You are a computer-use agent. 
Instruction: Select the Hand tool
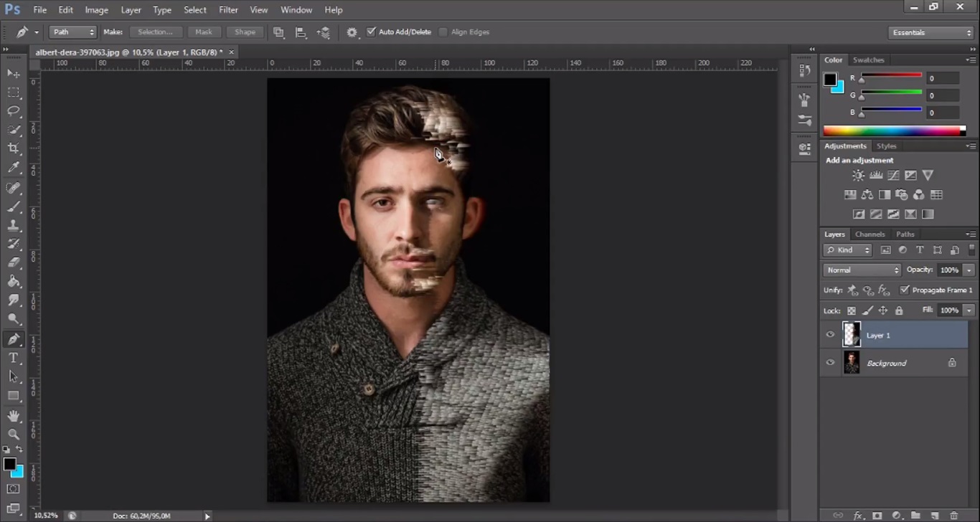14,416
